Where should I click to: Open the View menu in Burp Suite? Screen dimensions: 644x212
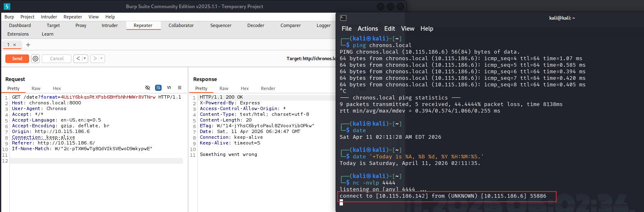click(x=94, y=17)
